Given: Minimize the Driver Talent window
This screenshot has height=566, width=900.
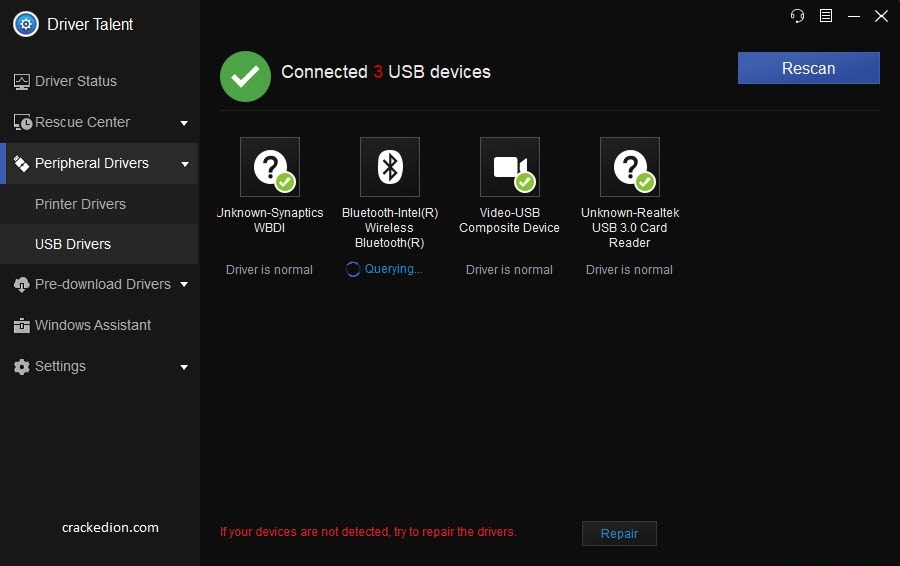Looking at the screenshot, I should coord(854,16).
